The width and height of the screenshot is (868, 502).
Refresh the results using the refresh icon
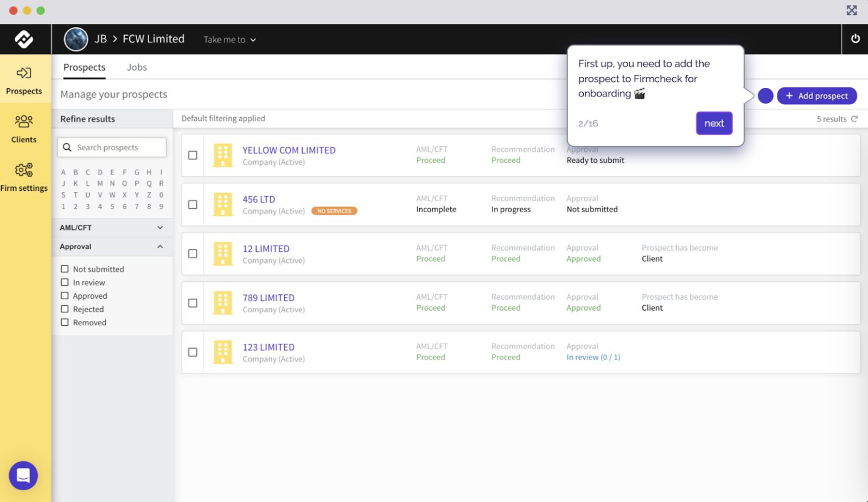pos(856,118)
